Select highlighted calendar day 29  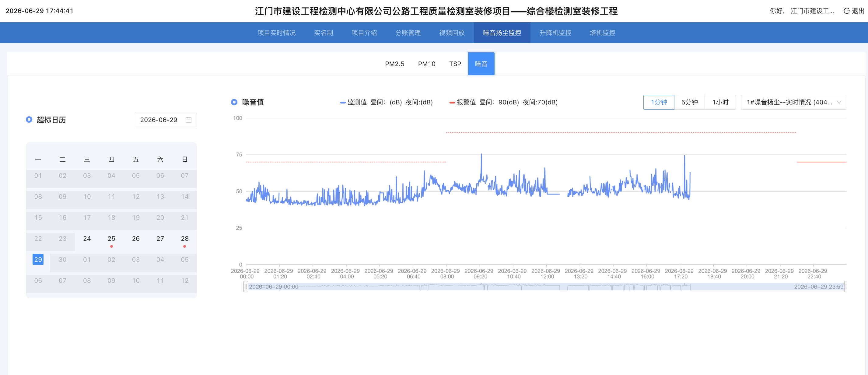(x=38, y=259)
